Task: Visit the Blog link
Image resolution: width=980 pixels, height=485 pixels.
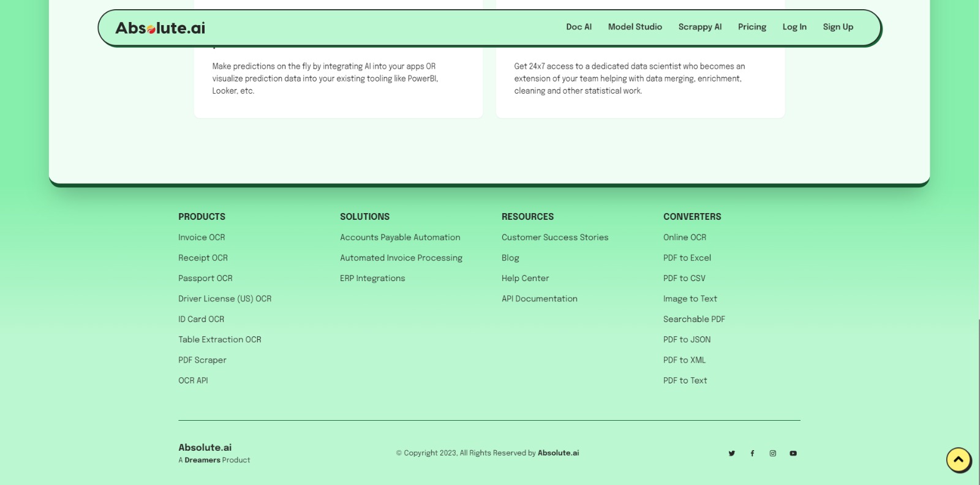Action: tap(510, 258)
